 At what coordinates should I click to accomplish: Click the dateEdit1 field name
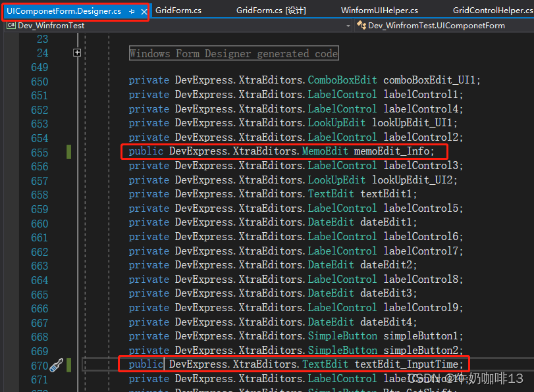[386, 222]
